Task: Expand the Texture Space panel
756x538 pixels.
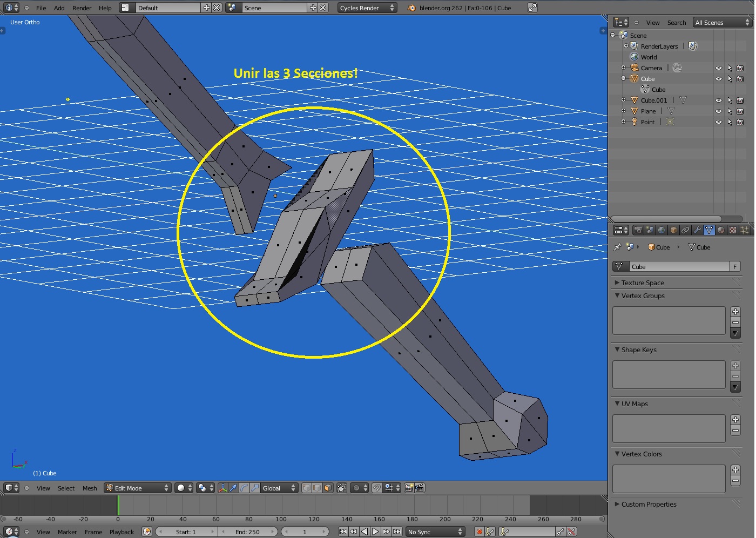Action: [x=642, y=283]
